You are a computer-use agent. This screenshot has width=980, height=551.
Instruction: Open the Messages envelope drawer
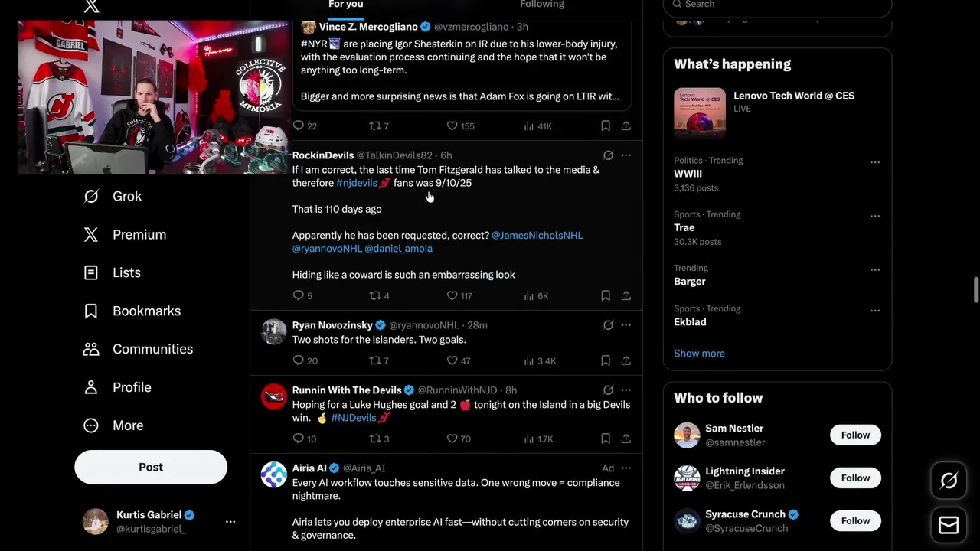tap(949, 525)
